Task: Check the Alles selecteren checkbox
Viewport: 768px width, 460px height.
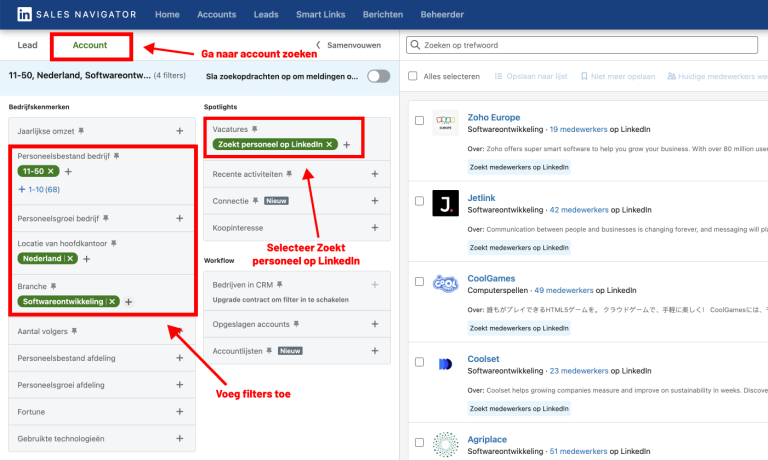Action: (x=413, y=76)
